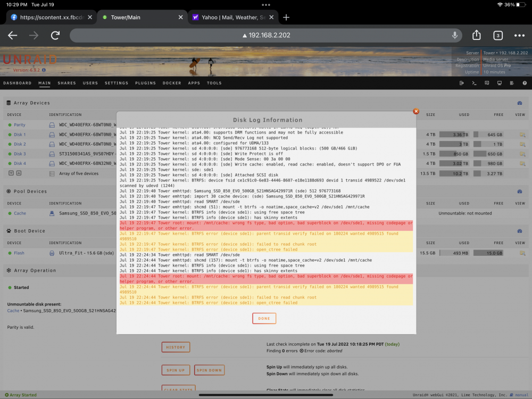Click the Cache SSD log icon
Screen dimensions: 532x399
52,213
